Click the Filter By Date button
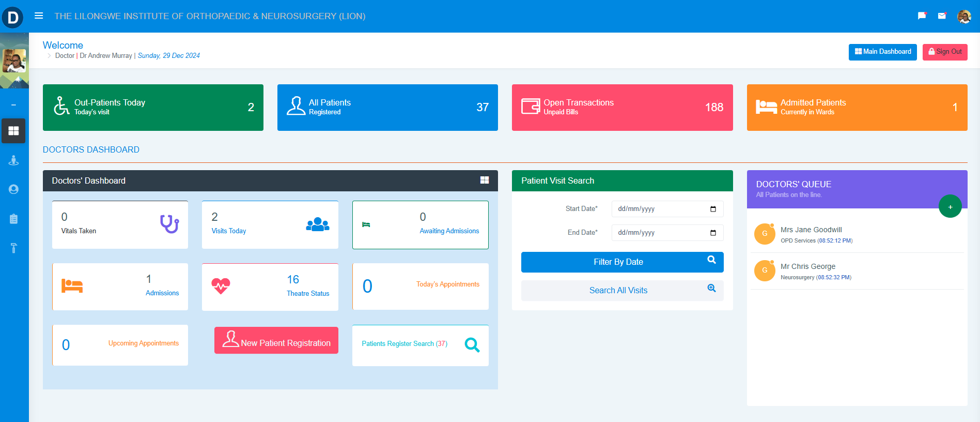 622,262
